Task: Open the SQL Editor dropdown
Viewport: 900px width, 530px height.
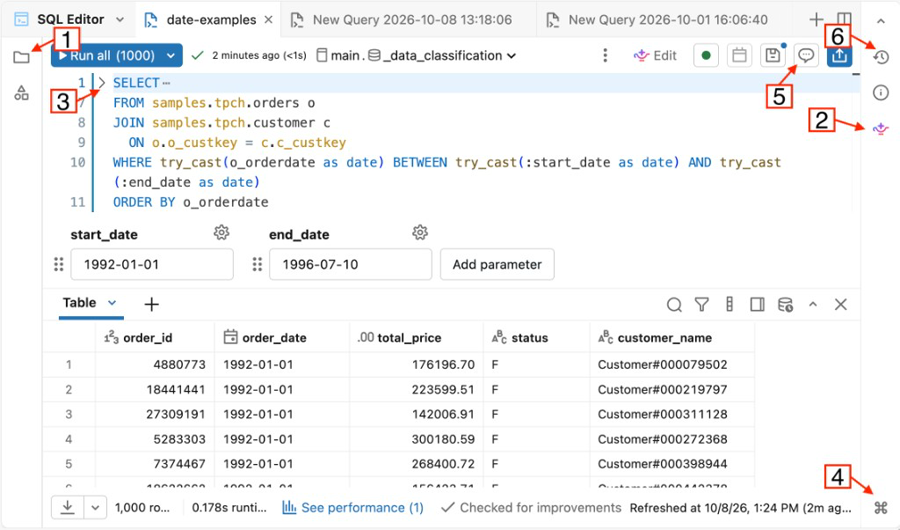Action: click(120, 20)
